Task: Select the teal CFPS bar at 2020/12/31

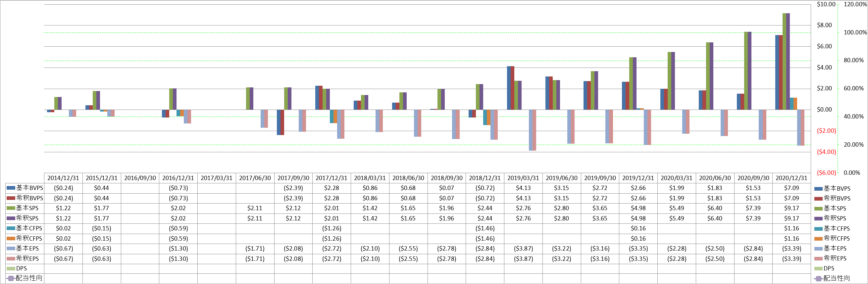Action: coord(791,103)
